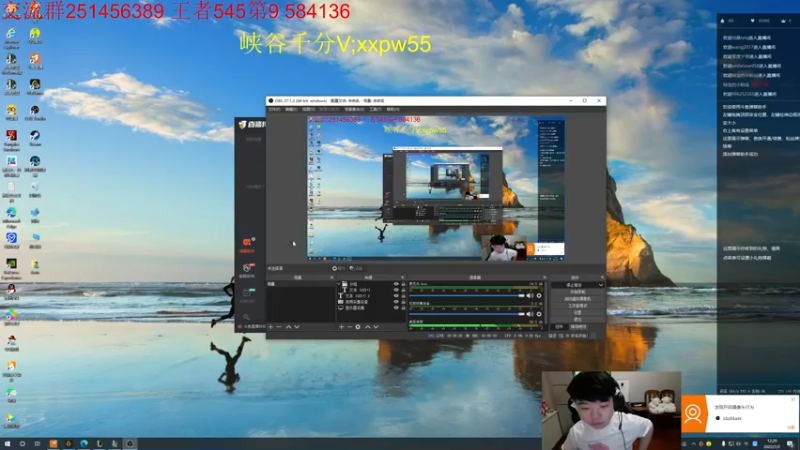Adjust the second mixer channel volume slider

tap(467, 314)
